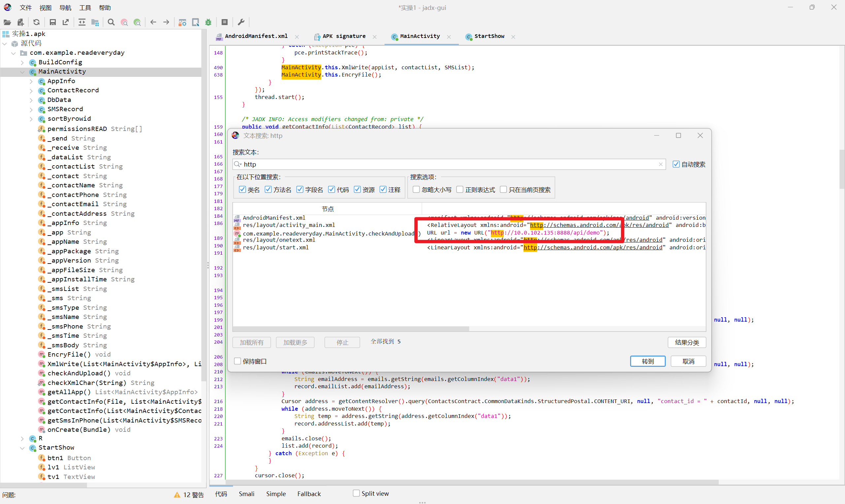Image resolution: width=845 pixels, height=504 pixels.
Task: Toggle flatten packages icon
Action: tap(95, 22)
